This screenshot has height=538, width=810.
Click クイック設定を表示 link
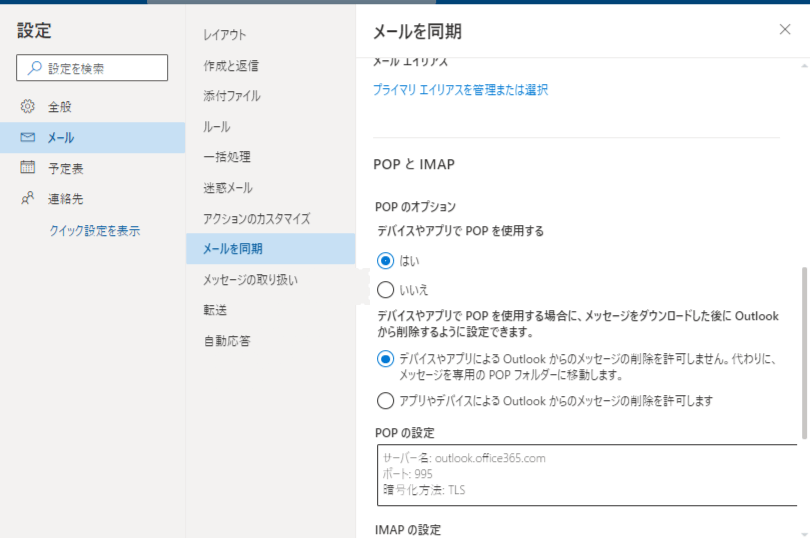click(x=95, y=231)
